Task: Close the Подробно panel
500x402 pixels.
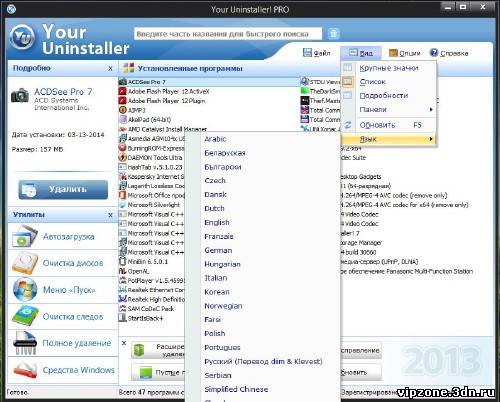Action: (x=110, y=68)
